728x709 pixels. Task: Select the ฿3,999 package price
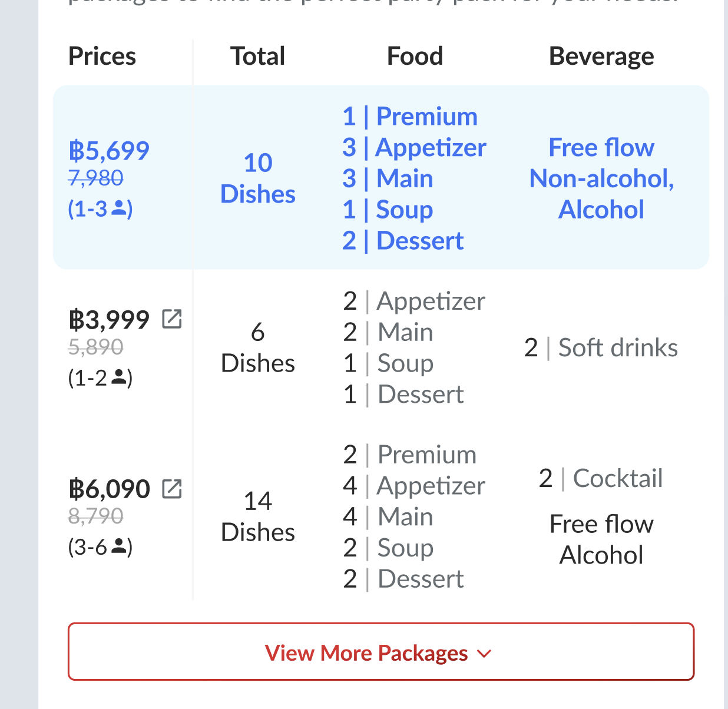click(x=109, y=320)
